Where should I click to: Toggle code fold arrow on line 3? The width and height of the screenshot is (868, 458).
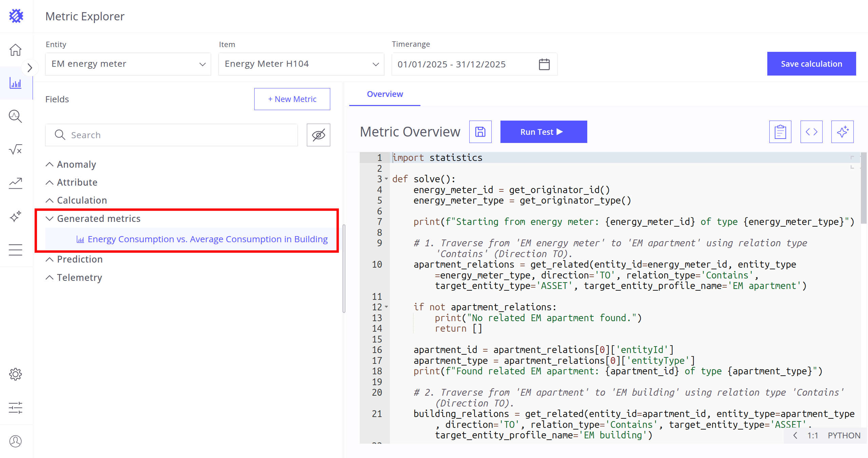click(x=386, y=179)
